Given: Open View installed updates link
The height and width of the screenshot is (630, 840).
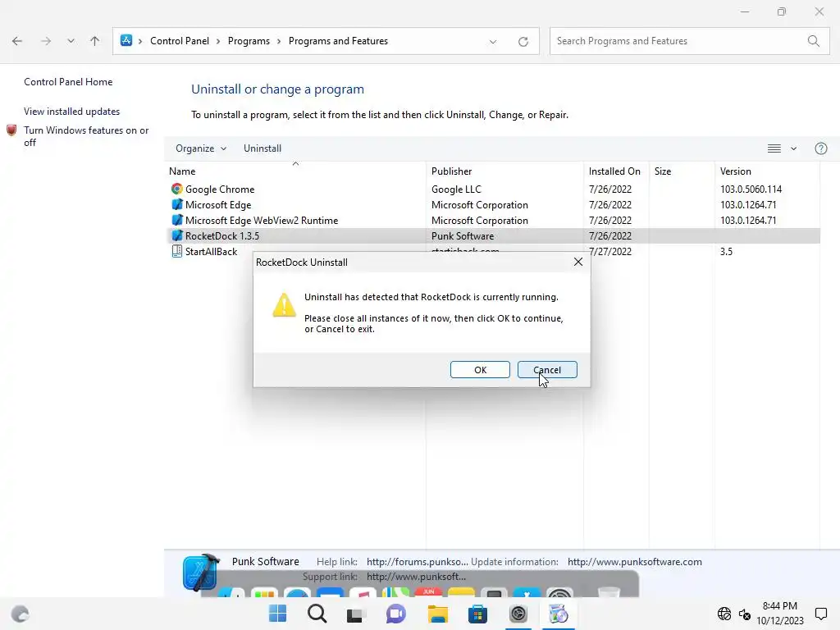Looking at the screenshot, I should 72,112.
